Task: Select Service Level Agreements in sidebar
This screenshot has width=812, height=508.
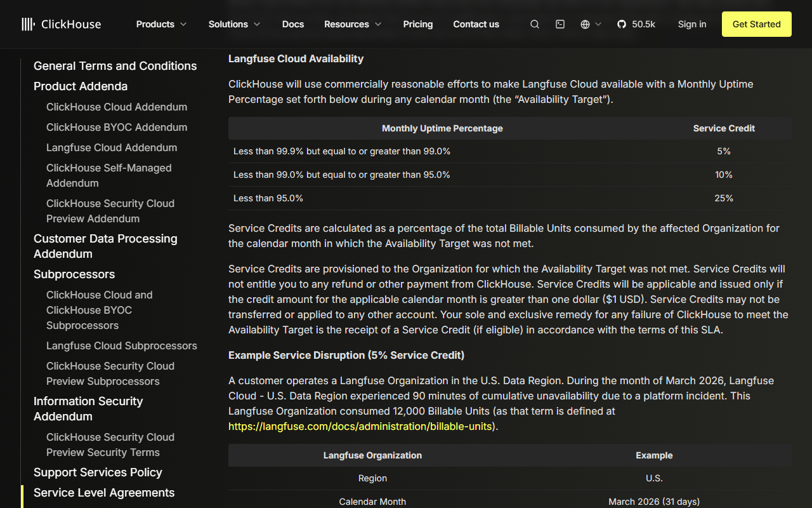Action: pyautogui.click(x=104, y=493)
